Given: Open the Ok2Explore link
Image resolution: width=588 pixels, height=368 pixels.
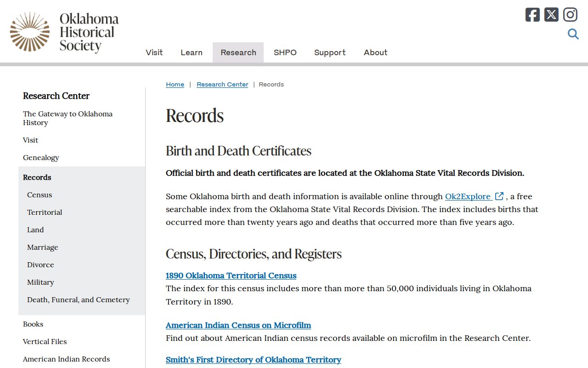Looking at the screenshot, I should point(468,196).
